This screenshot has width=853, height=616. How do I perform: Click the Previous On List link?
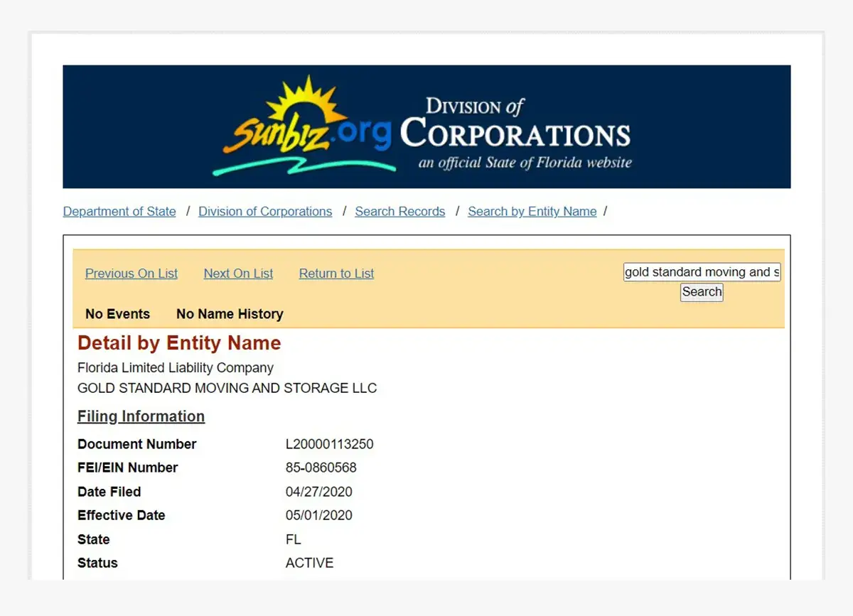pyautogui.click(x=132, y=274)
